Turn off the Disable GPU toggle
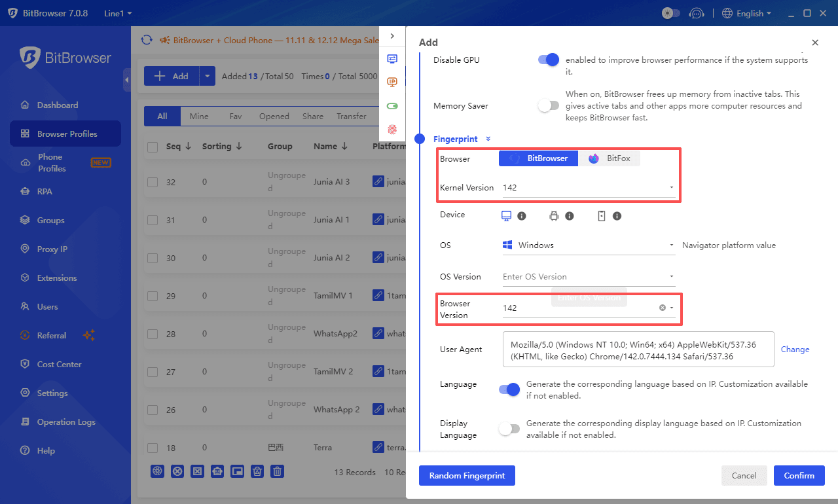838x504 pixels. click(x=548, y=60)
